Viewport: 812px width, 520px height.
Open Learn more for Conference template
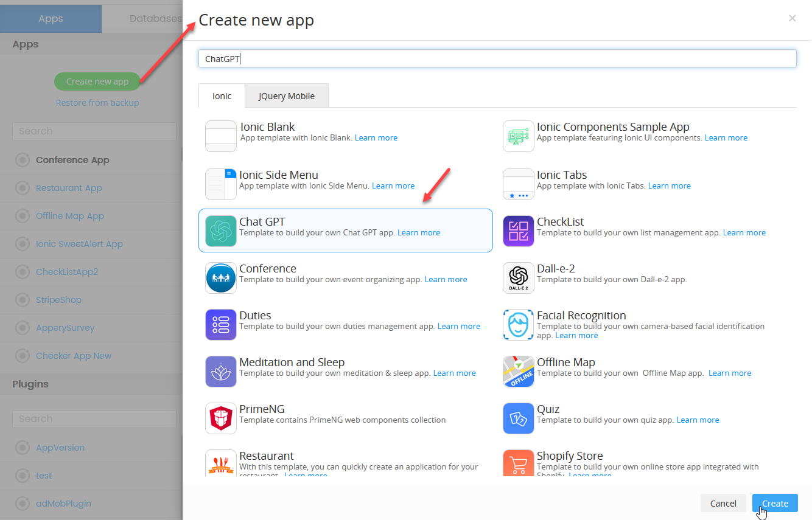[446, 279]
